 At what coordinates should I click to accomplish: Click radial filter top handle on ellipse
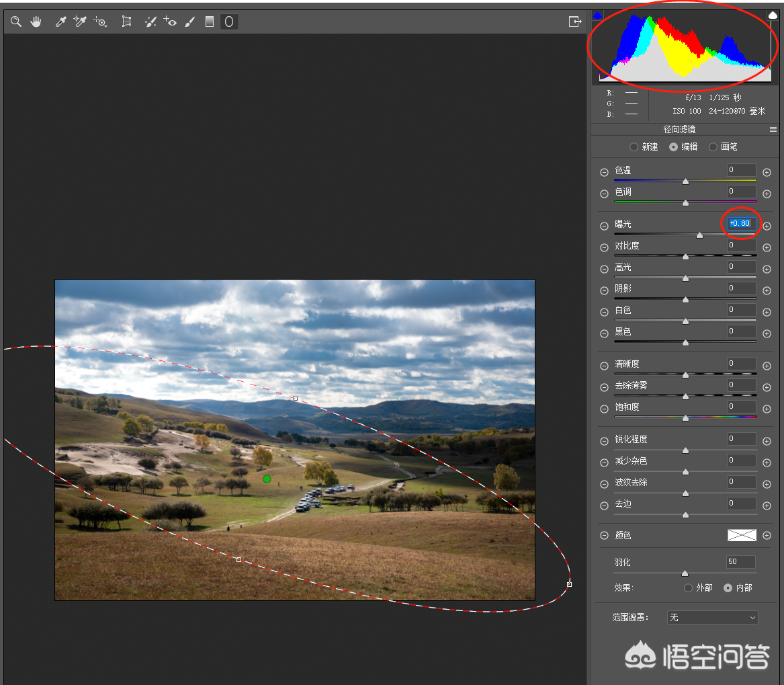(x=295, y=399)
